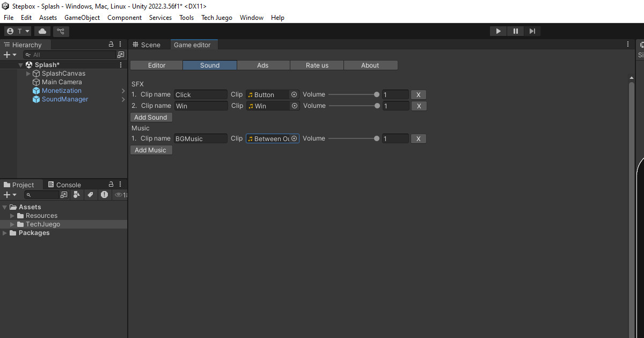Open the SoundManager prefab arrow
Image resolution: width=644 pixels, height=338 pixels.
pos(123,99)
